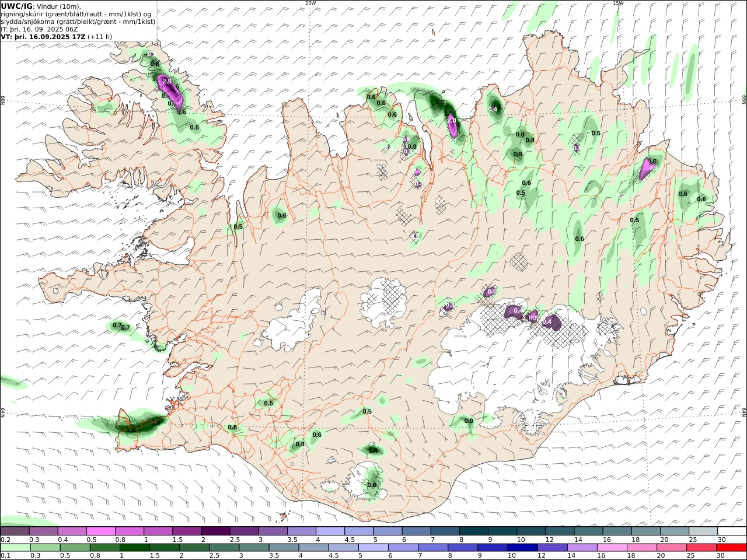This screenshot has height=560, width=747.
Task: Pick the darkest green 1 rain legend swatch
Action: tap(134, 548)
